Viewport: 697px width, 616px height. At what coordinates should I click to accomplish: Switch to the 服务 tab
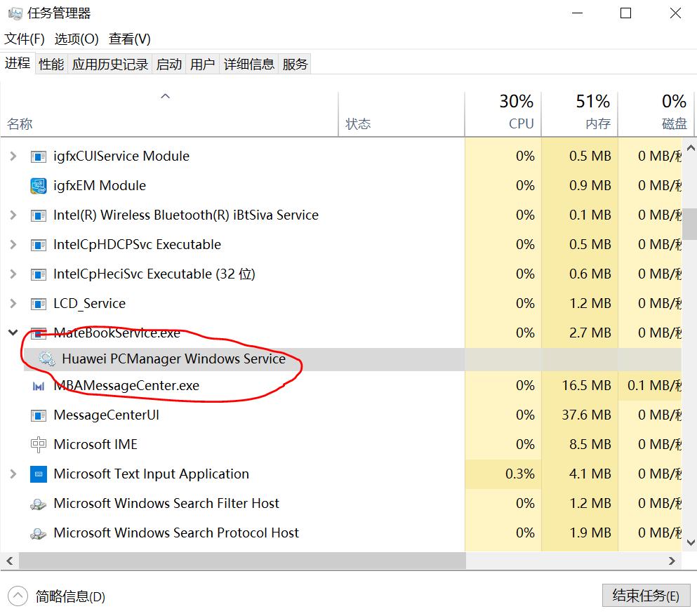[x=295, y=65]
